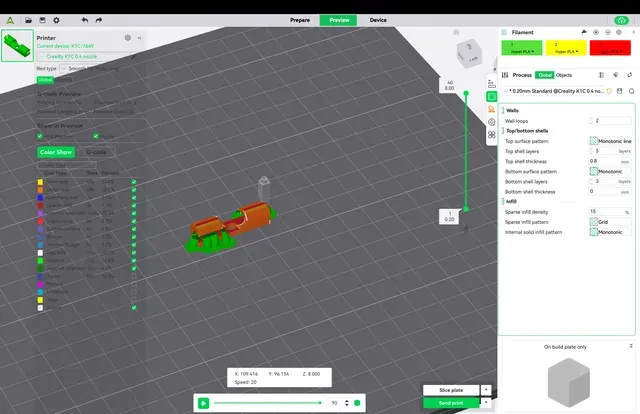Open preferences gear icon in top toolbar
This screenshot has height=414, width=640.
point(56,20)
